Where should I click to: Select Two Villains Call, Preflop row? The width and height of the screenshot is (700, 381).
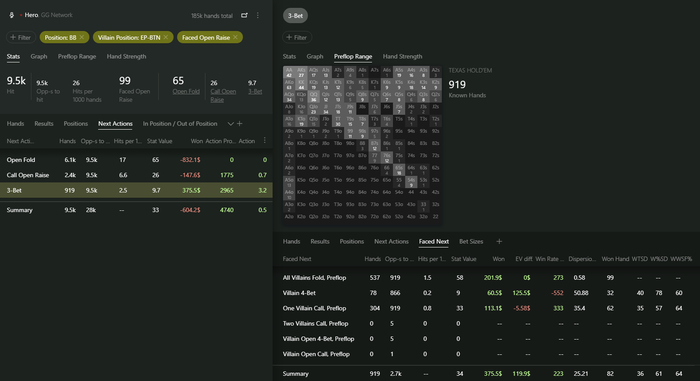[x=486, y=323]
